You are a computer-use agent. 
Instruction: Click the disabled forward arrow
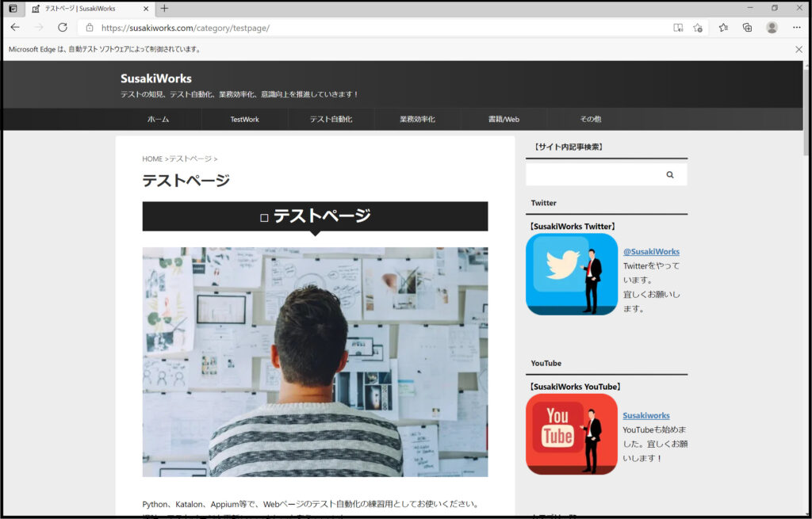pos(39,28)
